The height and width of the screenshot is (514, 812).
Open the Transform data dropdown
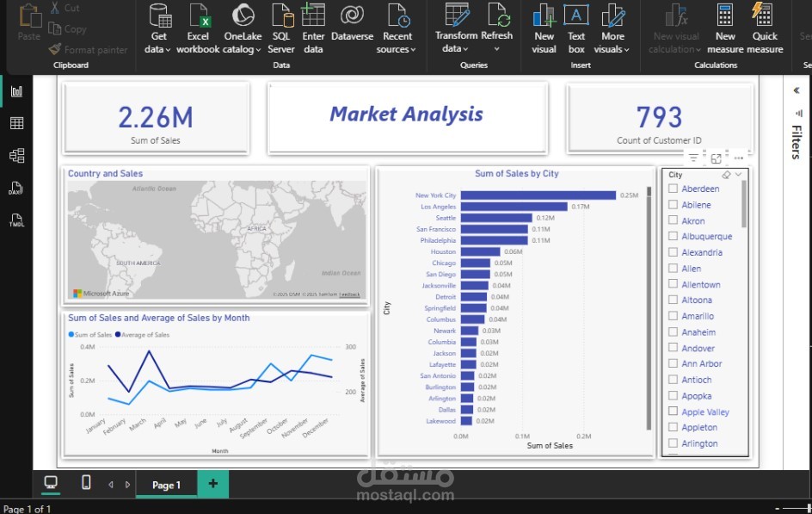(456, 49)
